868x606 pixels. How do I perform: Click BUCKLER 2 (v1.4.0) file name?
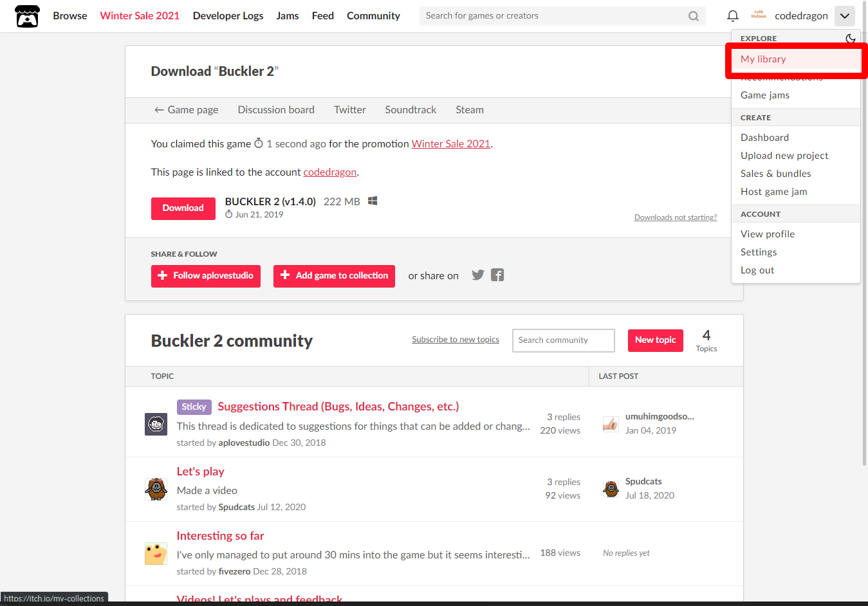(x=270, y=201)
